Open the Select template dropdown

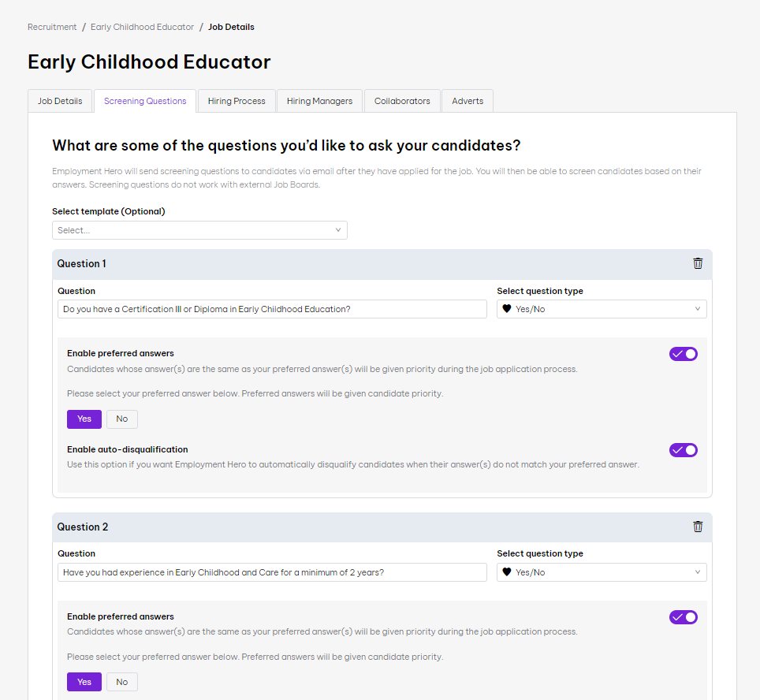click(x=199, y=230)
